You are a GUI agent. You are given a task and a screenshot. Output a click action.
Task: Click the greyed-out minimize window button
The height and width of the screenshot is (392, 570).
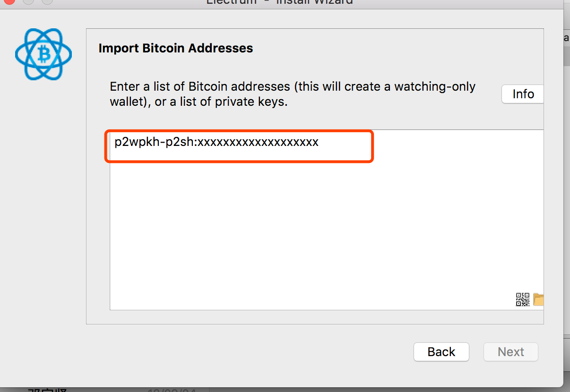tap(27, 2)
